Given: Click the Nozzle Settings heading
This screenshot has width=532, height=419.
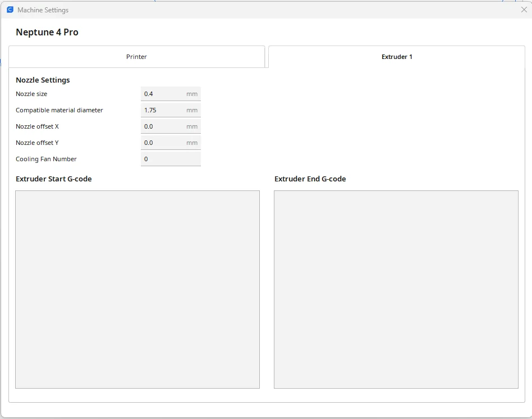Looking at the screenshot, I should coord(43,80).
